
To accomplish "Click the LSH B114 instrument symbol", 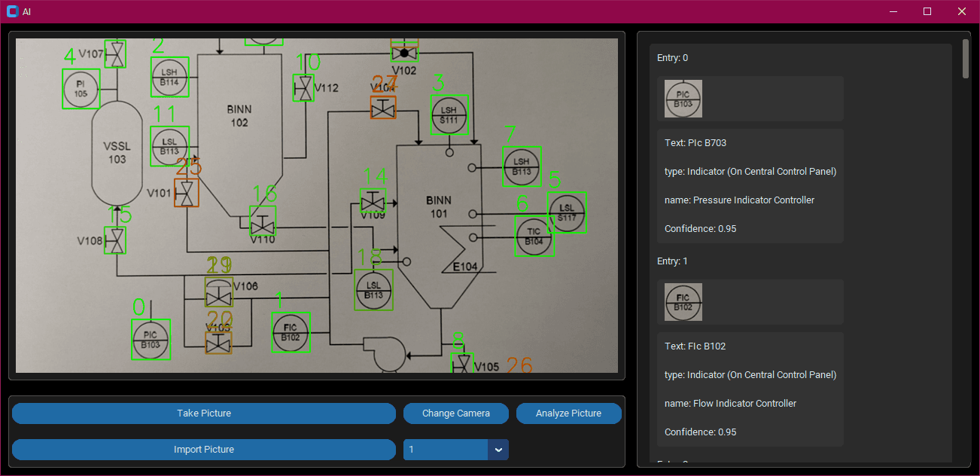I will point(169,77).
